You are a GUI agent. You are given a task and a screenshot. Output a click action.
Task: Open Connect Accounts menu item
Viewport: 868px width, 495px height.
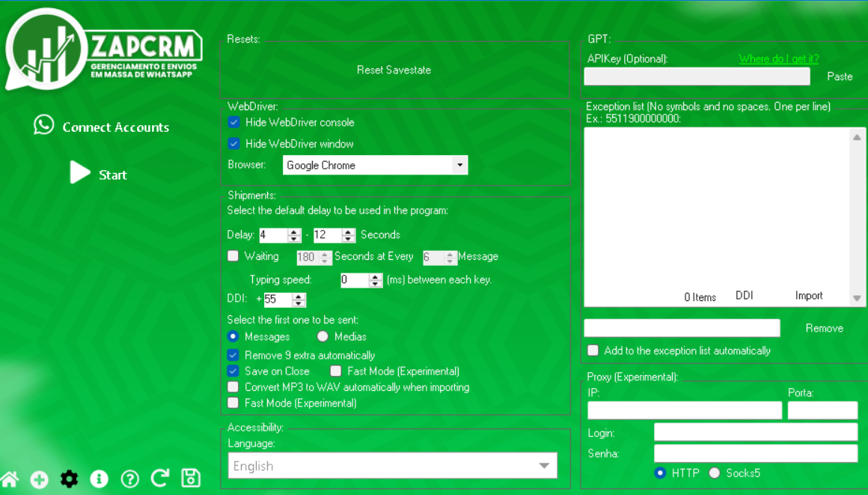tap(115, 127)
